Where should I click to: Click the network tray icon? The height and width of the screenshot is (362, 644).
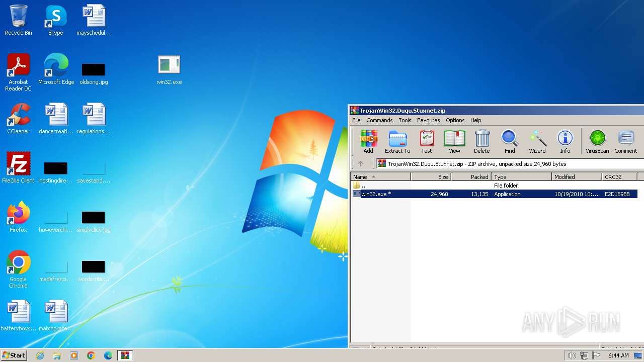click(x=584, y=355)
